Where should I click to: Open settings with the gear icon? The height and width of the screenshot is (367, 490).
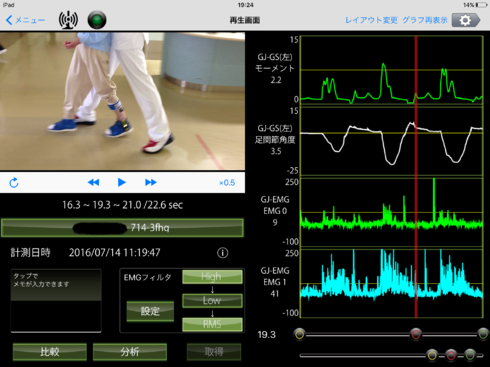[x=466, y=20]
